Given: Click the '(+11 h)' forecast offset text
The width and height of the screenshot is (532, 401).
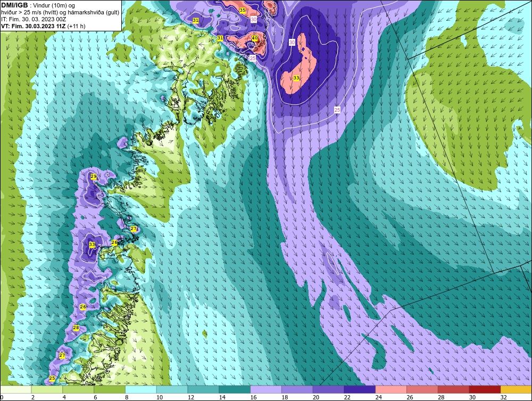Looking at the screenshot, I should (76, 26).
